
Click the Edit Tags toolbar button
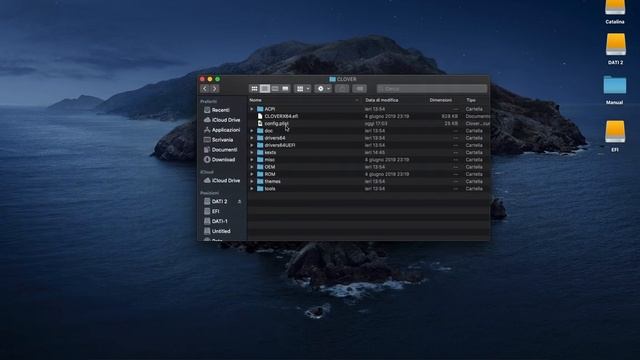(360, 89)
